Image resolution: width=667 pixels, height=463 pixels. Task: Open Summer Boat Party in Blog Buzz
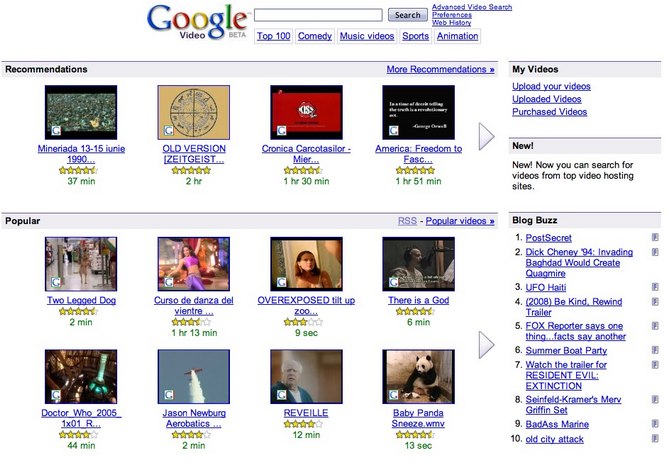(x=566, y=351)
